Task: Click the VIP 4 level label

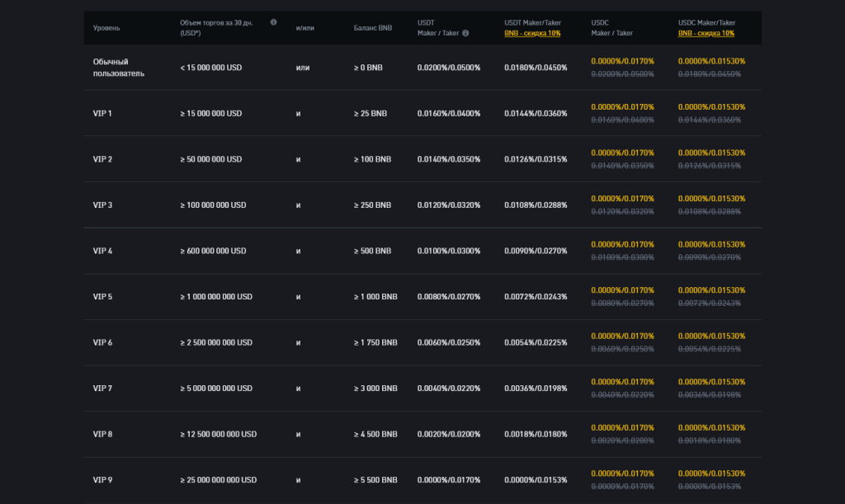Action: coord(102,251)
